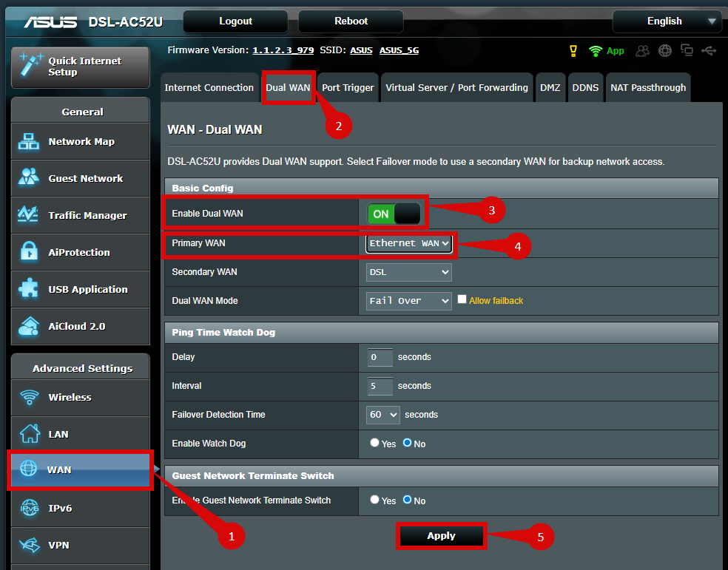Open USB Application puzzle icon
Screen dimensions: 728x570
click(x=29, y=290)
